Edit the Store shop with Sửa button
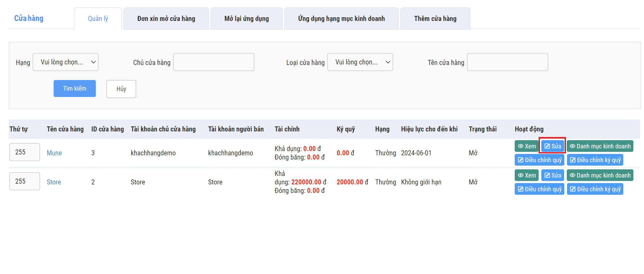 [552, 175]
